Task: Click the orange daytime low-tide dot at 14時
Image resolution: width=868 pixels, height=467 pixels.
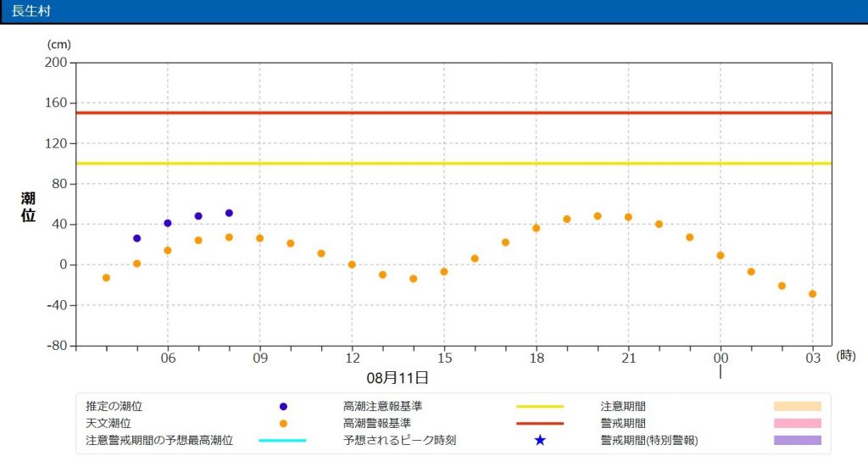Action: click(413, 279)
